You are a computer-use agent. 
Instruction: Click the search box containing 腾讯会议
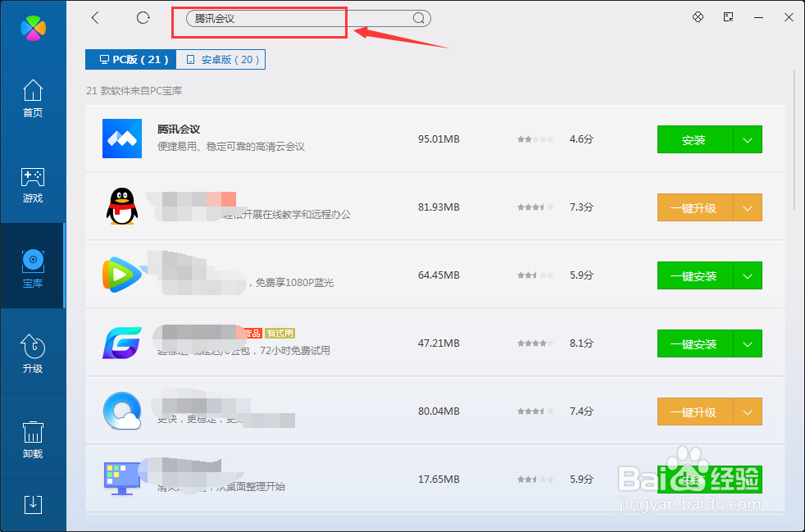tap(308, 19)
